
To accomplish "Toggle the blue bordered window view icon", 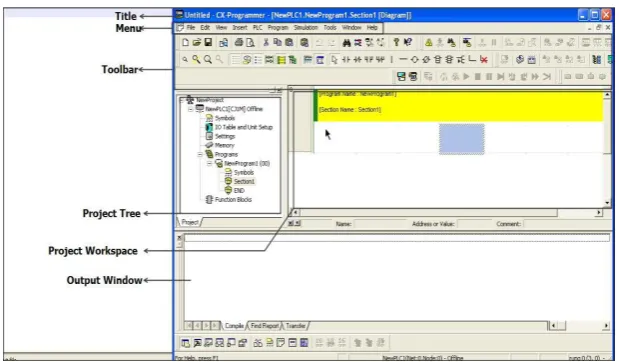I will (320, 60).
